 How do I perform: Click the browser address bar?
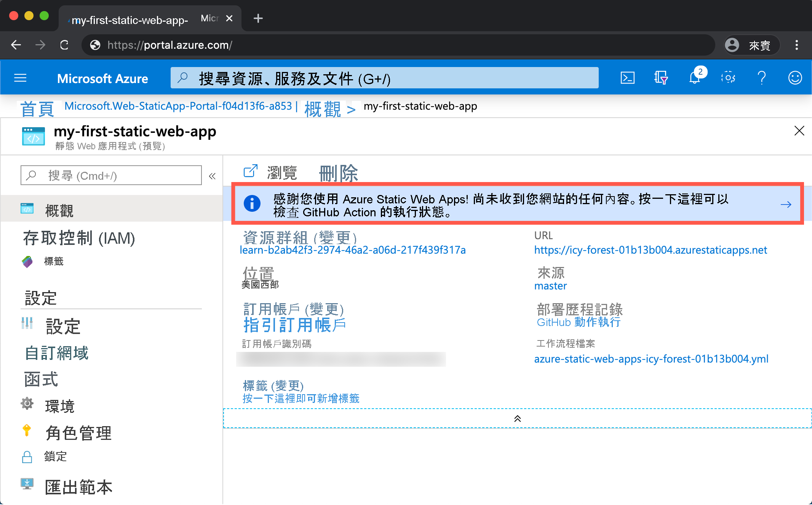398,45
